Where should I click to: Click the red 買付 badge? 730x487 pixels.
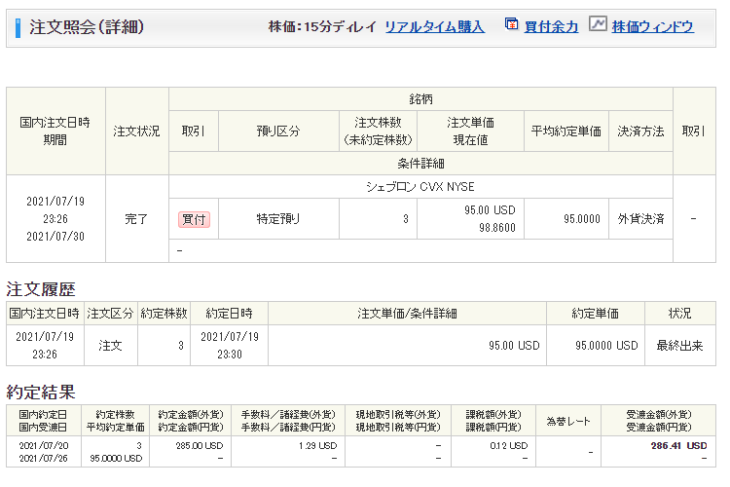point(193,219)
